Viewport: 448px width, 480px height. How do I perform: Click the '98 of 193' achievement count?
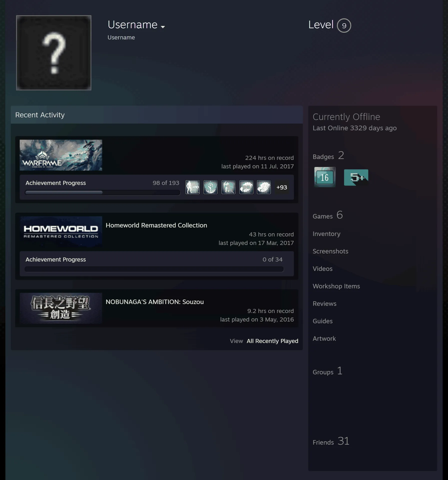(x=166, y=183)
